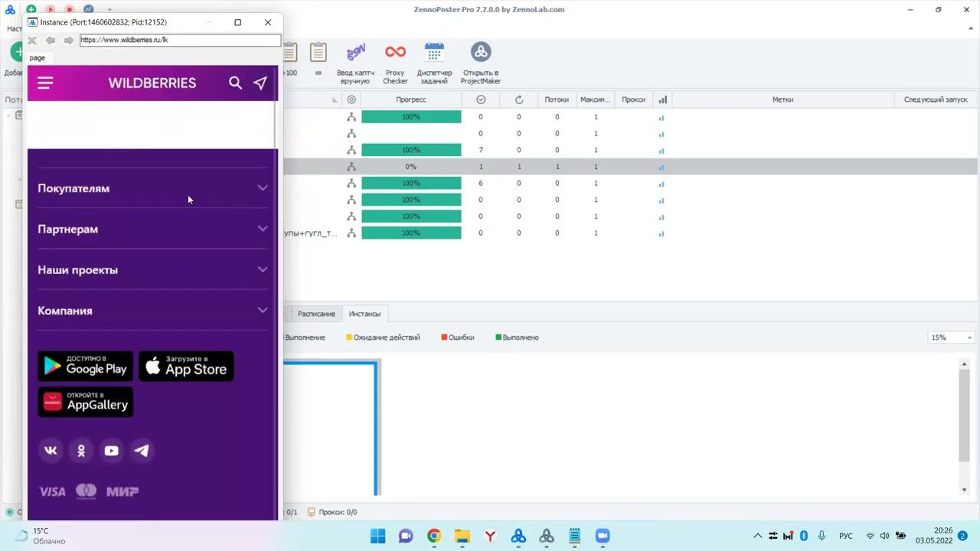The height and width of the screenshot is (551, 980).
Task: Click the instances panel scrollbar up arrow
Action: pyautogui.click(x=964, y=364)
